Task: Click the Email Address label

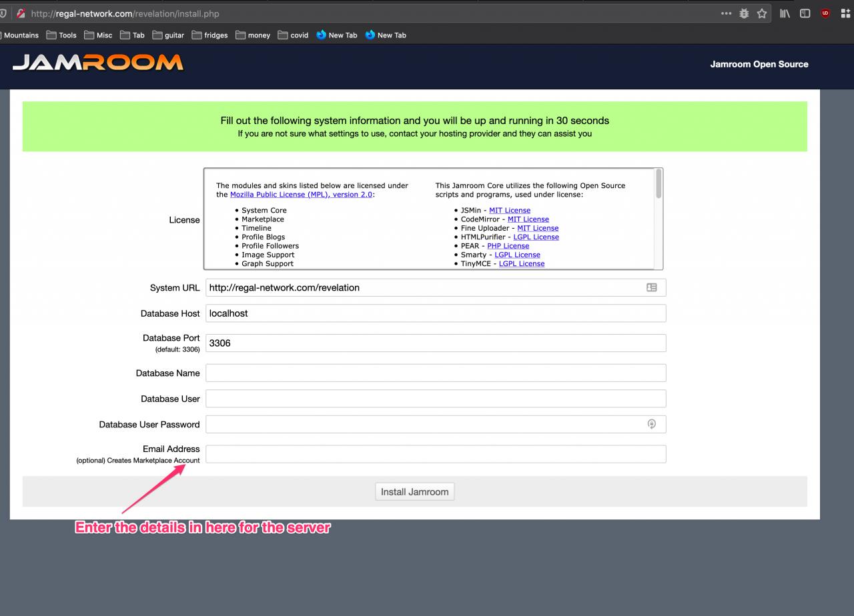Action: pos(171,449)
